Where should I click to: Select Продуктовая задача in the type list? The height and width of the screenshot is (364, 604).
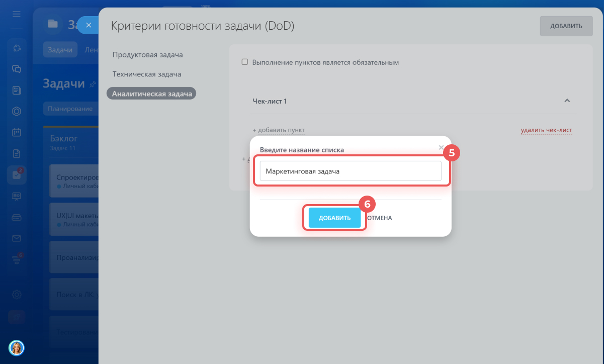147,54
